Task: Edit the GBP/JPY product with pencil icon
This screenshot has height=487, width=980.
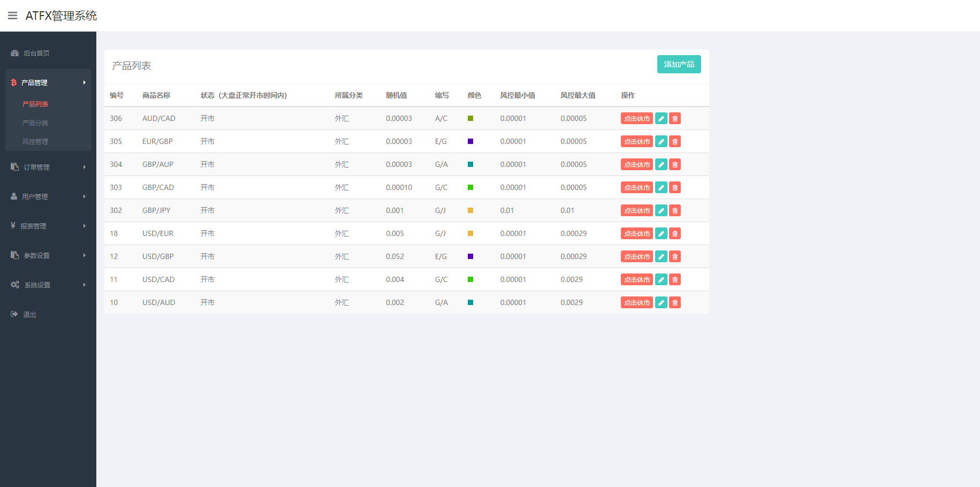Action: click(661, 210)
